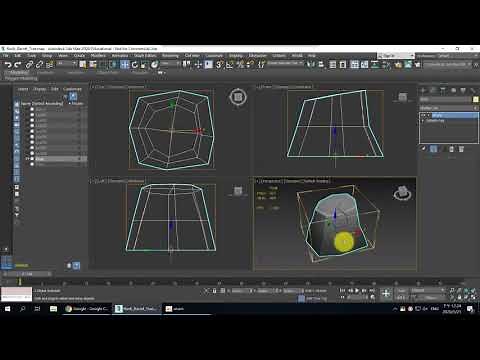The height and width of the screenshot is (360, 480).
Task: Open Display menu in Scene Explorer
Action: [40, 89]
